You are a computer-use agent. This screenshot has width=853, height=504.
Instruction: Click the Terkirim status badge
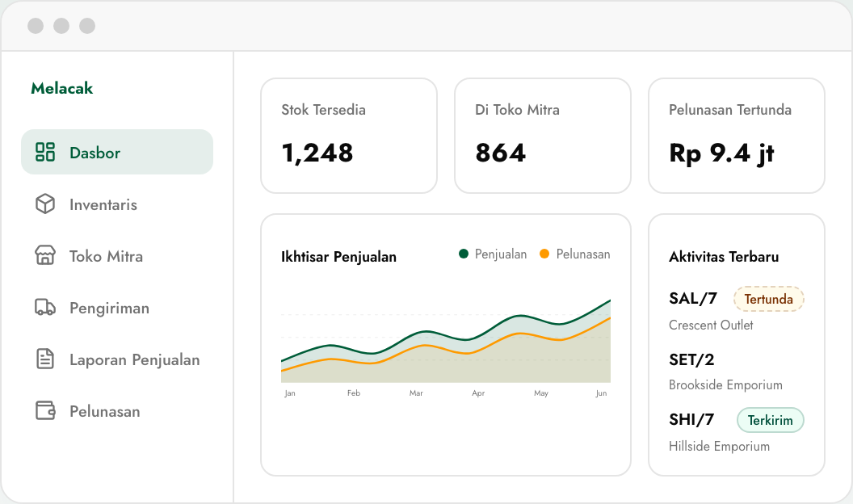pyautogui.click(x=771, y=420)
